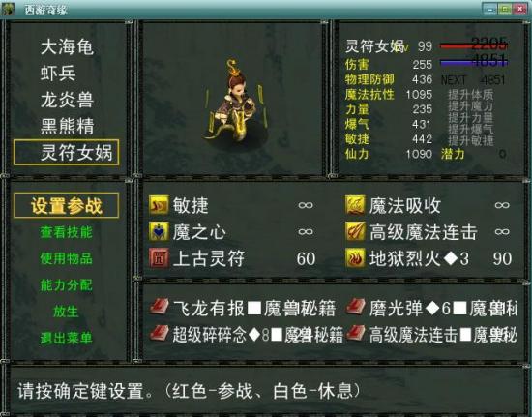
Task: Click the 设置参战 menu option
Action: tap(67, 206)
